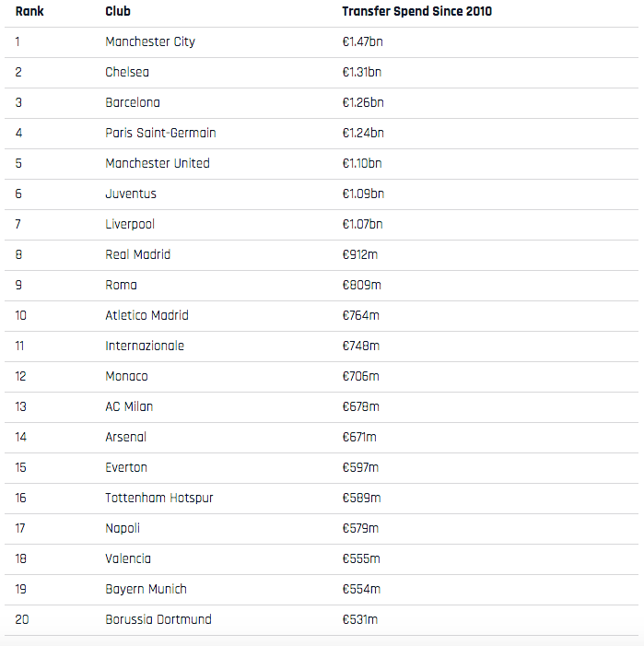The width and height of the screenshot is (644, 646).
Task: Select the Borussia Dortmund row name
Action: (158, 619)
